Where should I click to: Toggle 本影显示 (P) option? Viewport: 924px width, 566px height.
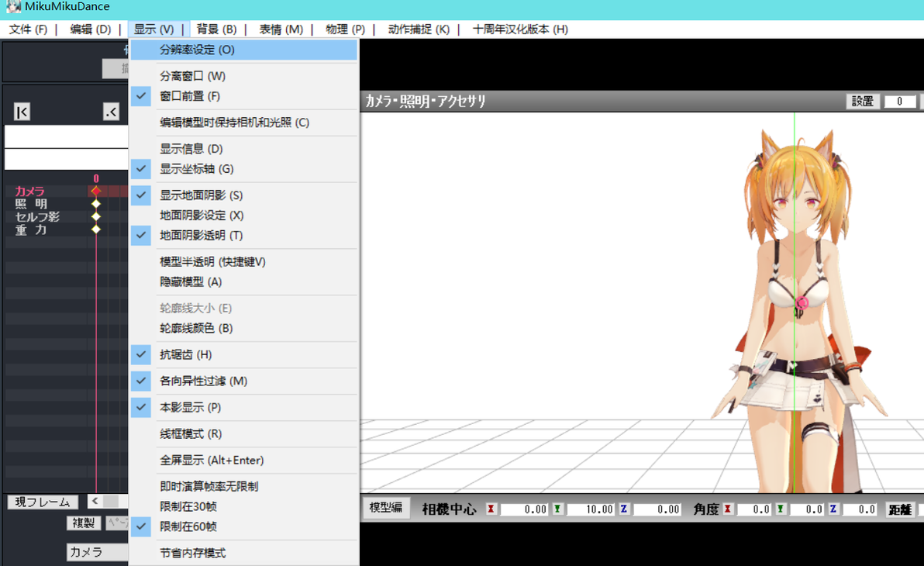click(x=244, y=407)
